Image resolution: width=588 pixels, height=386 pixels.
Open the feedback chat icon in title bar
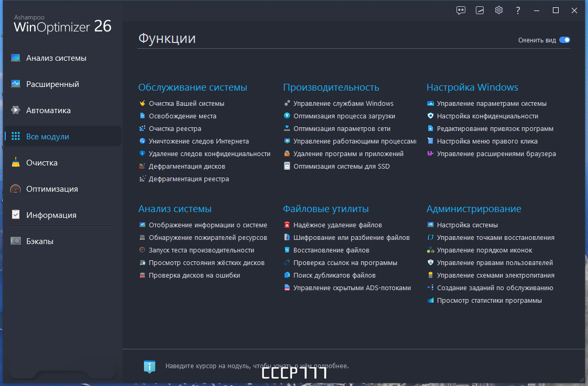(461, 10)
